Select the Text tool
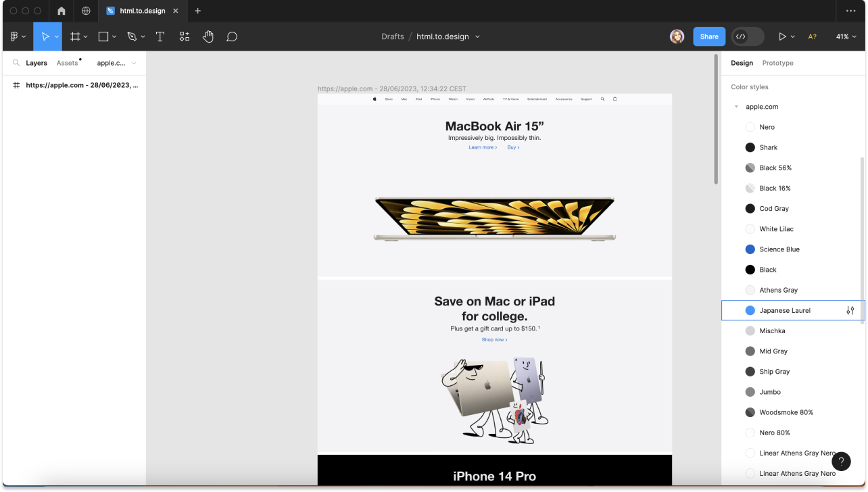This screenshot has width=868, height=492. coord(160,36)
